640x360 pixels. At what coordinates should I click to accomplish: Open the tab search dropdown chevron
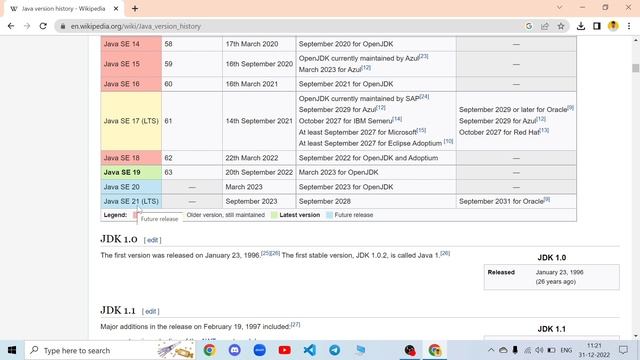pyautogui.click(x=560, y=7)
